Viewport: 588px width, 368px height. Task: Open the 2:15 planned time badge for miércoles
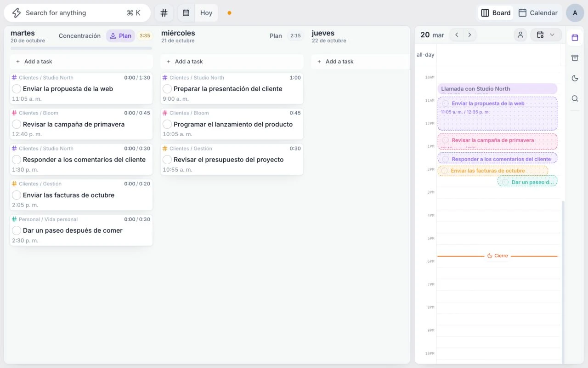(295, 36)
